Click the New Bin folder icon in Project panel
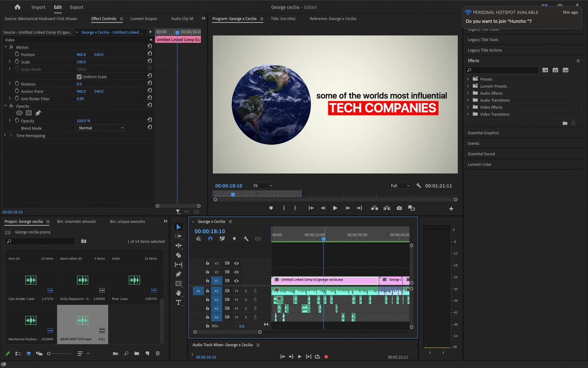Screen dimensions: 588x368 coord(137,353)
